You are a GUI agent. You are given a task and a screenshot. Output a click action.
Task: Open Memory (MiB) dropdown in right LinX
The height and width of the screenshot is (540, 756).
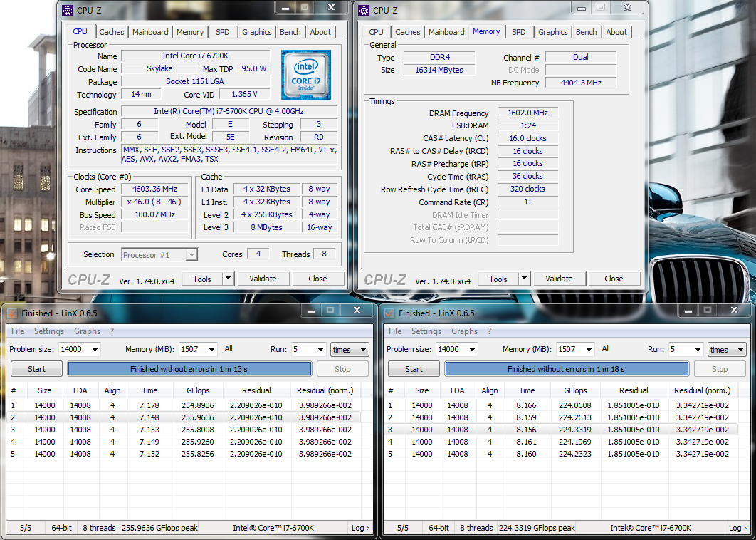pos(589,349)
